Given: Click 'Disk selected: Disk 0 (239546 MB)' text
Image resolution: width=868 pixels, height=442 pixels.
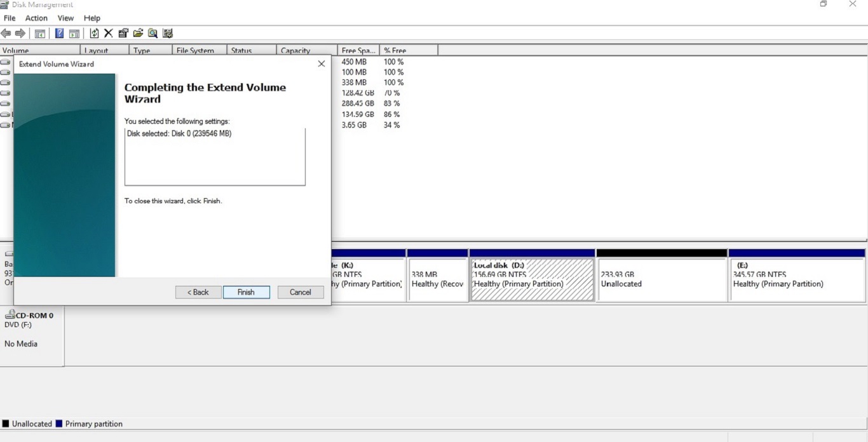Looking at the screenshot, I should [179, 134].
